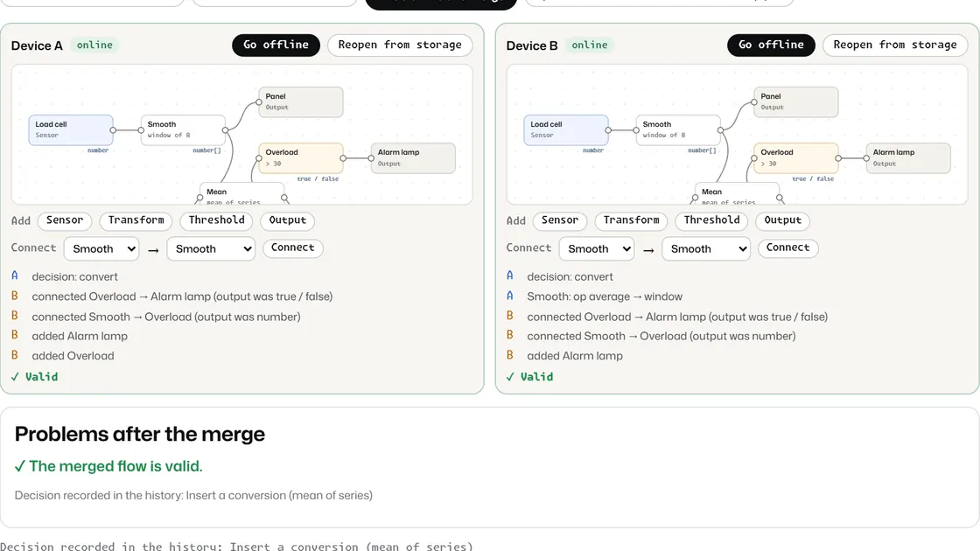This screenshot has width=980, height=551.
Task: Click Device B's 'connected Overload → Alarm lamp' entry
Action: [677, 317]
